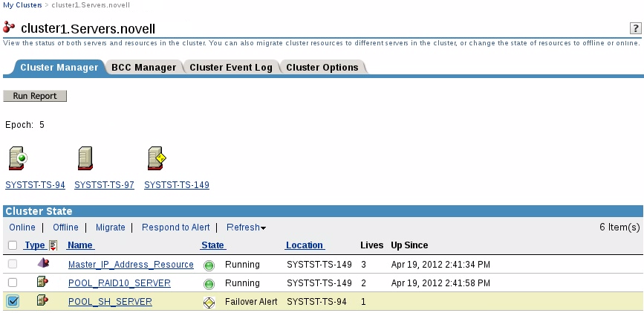Click the 'Epoch: 5' text
644x313 pixels.
pyautogui.click(x=25, y=125)
